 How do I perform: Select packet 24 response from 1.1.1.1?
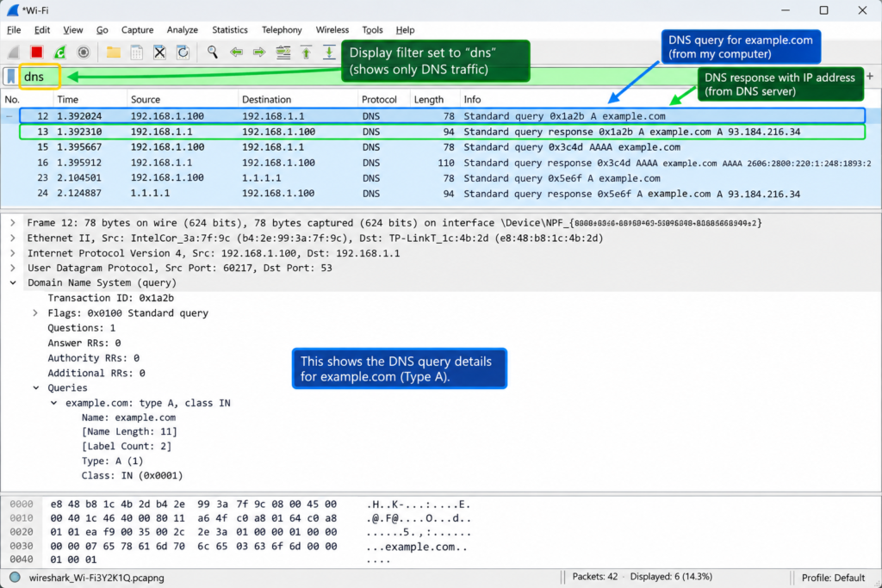441,194
